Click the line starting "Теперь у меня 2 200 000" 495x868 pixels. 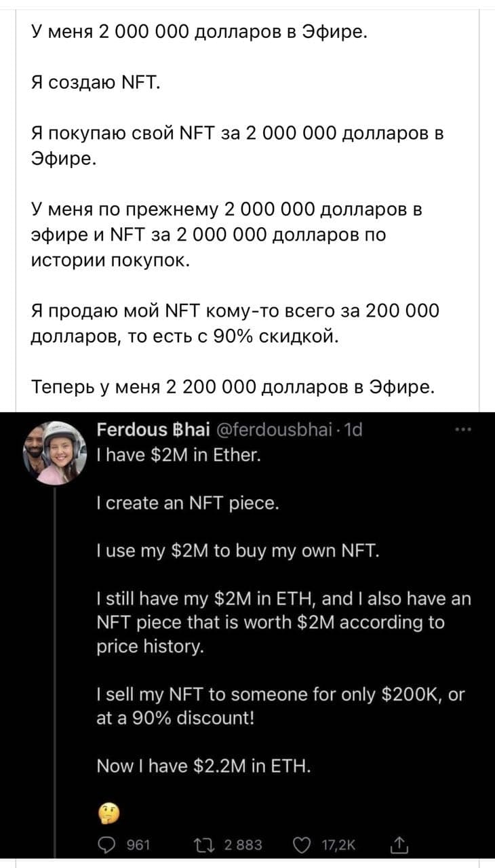231,387
